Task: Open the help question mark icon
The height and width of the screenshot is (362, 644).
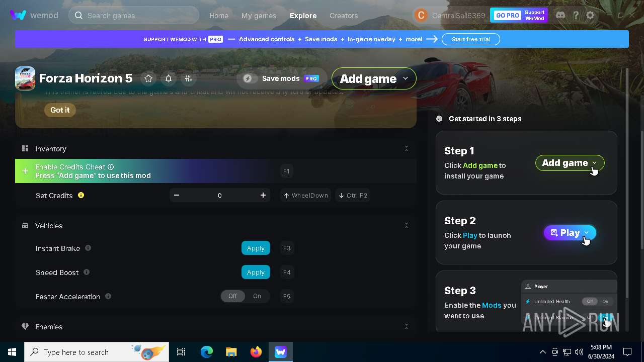Action: click(x=576, y=15)
